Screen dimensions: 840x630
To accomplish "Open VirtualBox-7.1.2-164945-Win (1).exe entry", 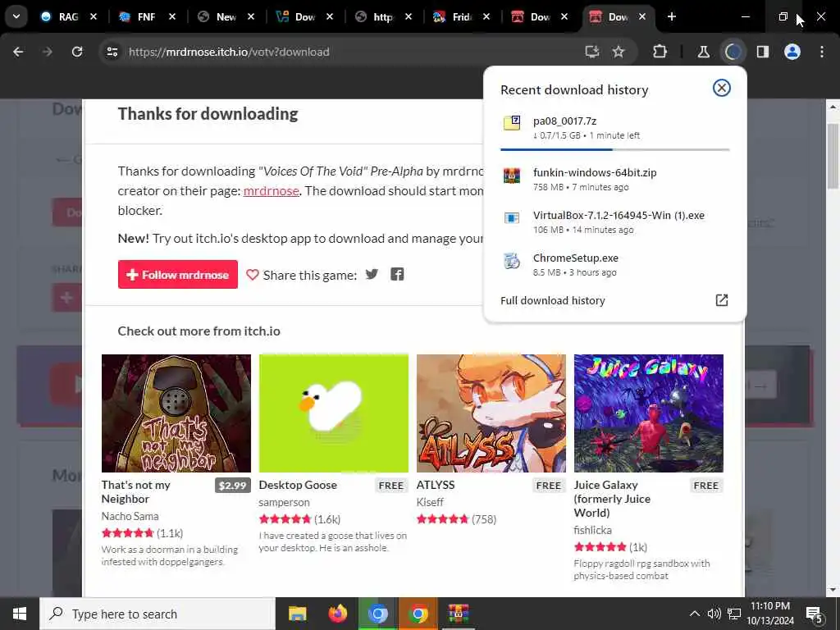I will [614, 221].
